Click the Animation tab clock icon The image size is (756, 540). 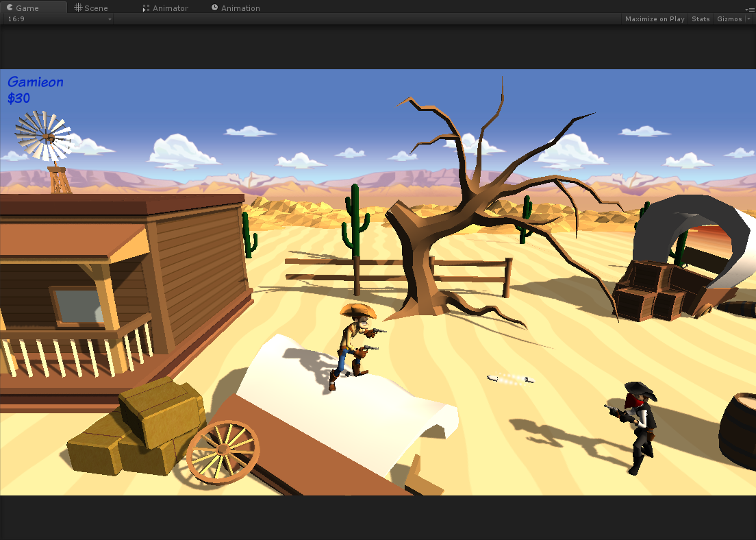point(215,8)
